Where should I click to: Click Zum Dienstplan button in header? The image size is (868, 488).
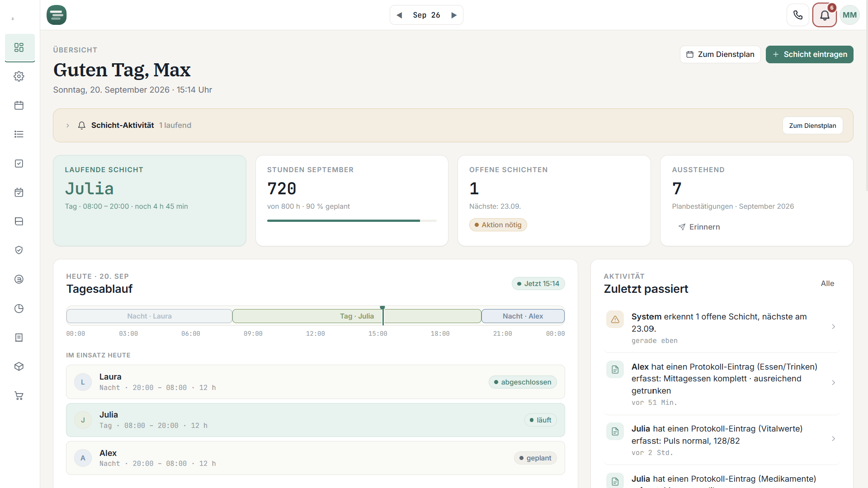coord(720,54)
